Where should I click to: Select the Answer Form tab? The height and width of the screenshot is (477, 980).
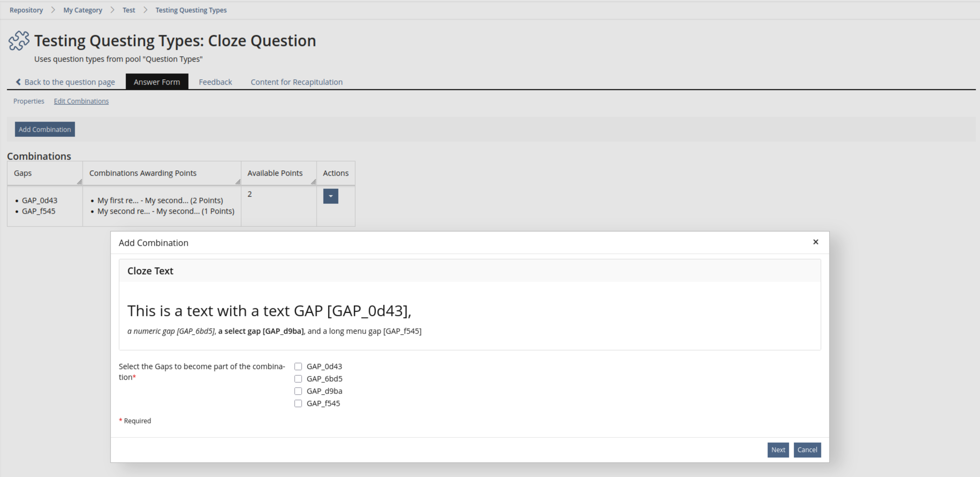pyautogui.click(x=157, y=82)
